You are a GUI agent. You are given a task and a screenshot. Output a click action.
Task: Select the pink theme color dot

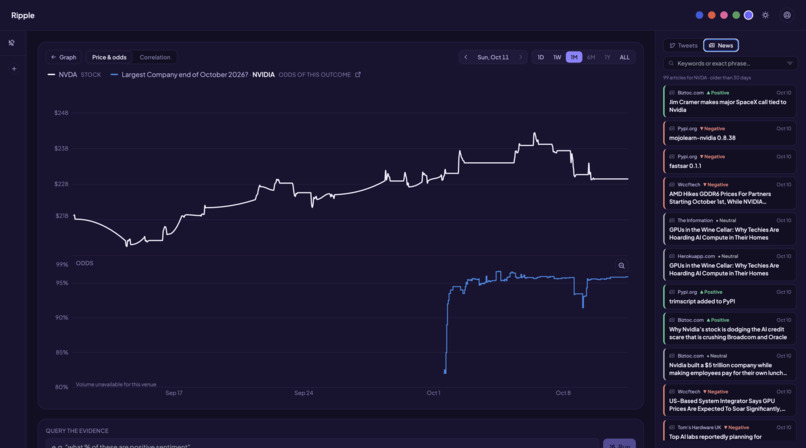[x=724, y=15]
